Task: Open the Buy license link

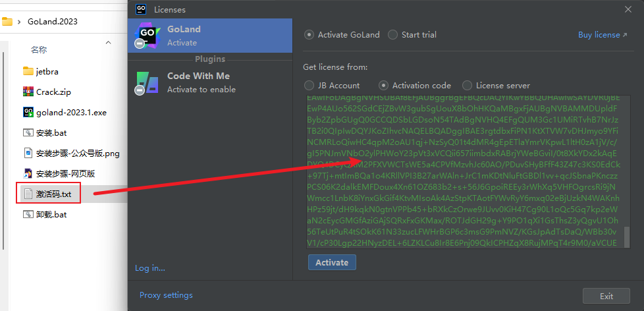Action: 603,35
